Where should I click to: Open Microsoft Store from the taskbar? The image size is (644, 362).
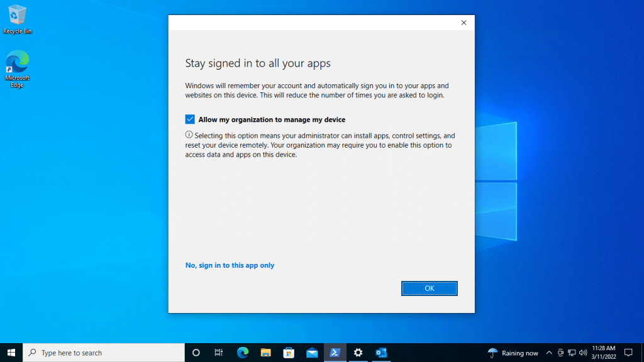[289, 353]
